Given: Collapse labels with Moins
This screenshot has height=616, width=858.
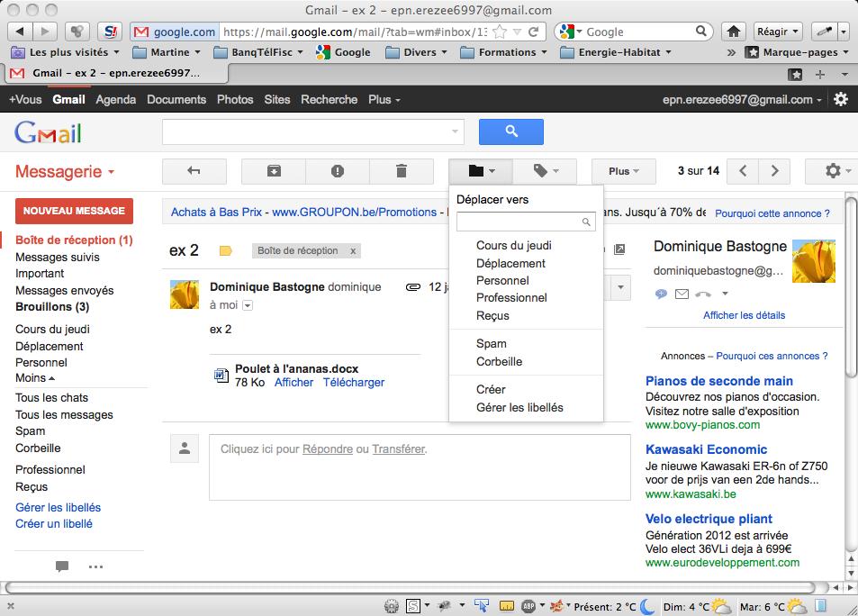Looking at the screenshot, I should pyautogui.click(x=35, y=378).
